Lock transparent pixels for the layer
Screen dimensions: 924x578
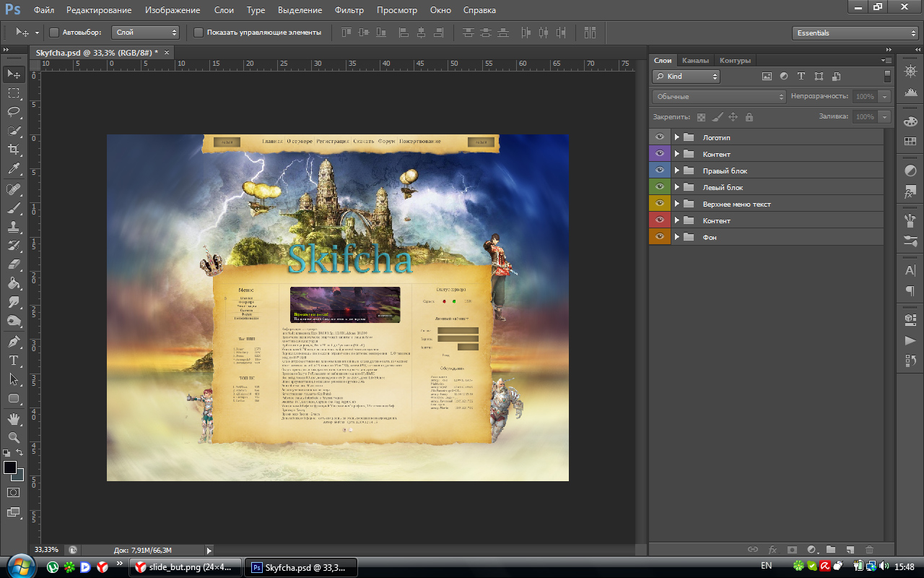[701, 117]
